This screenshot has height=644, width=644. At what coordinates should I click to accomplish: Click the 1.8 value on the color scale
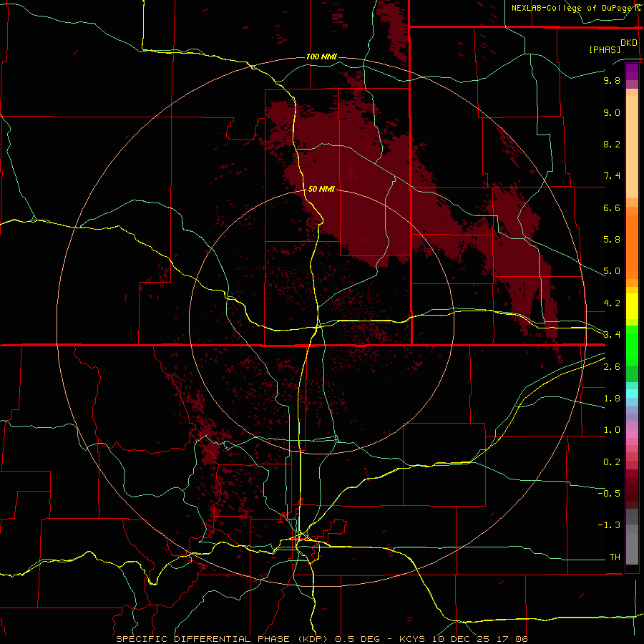[x=612, y=399]
